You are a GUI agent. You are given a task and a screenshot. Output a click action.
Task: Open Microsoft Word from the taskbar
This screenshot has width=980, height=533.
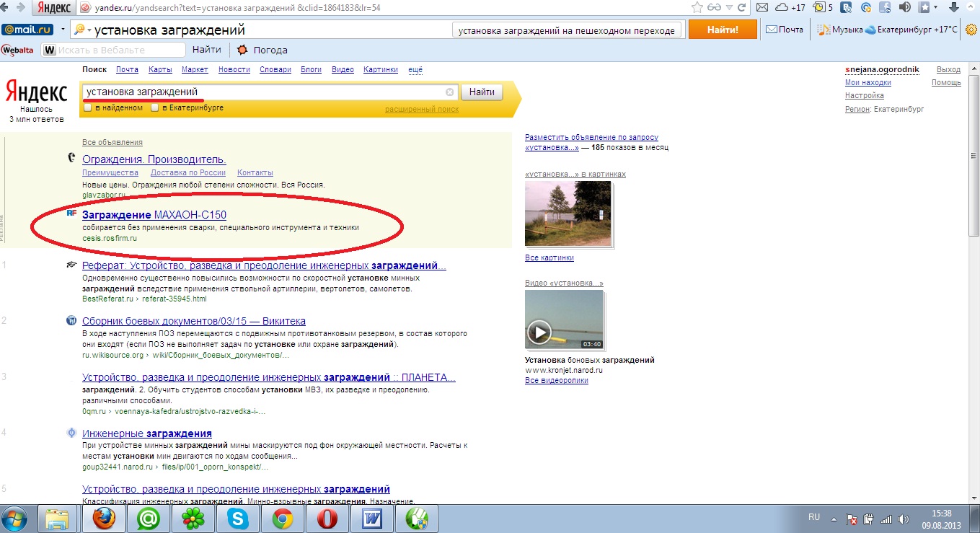pos(372,519)
